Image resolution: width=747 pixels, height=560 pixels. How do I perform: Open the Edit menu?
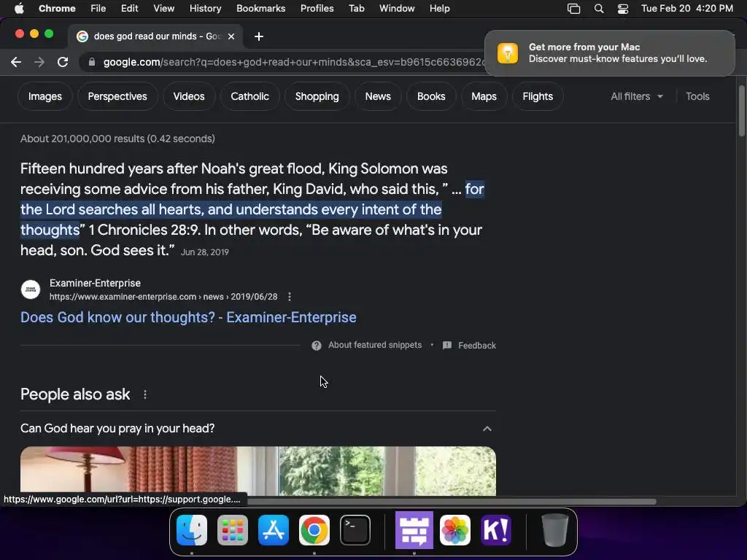129,9
